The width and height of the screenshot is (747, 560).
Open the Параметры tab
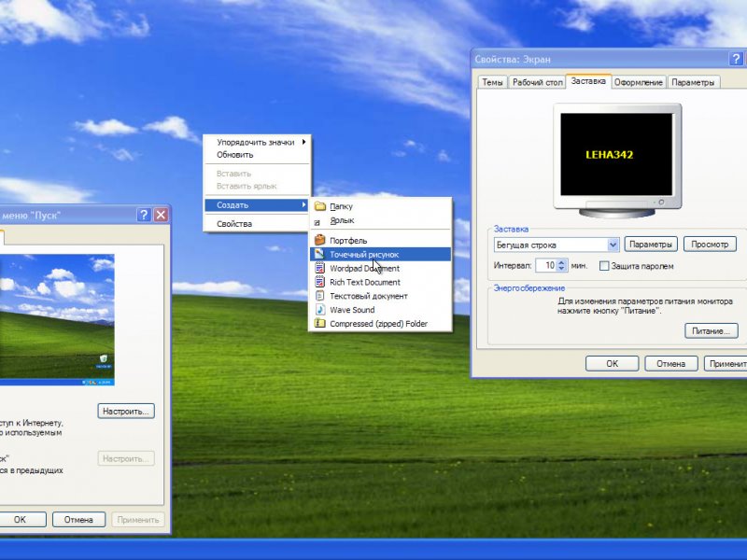pyautogui.click(x=693, y=82)
